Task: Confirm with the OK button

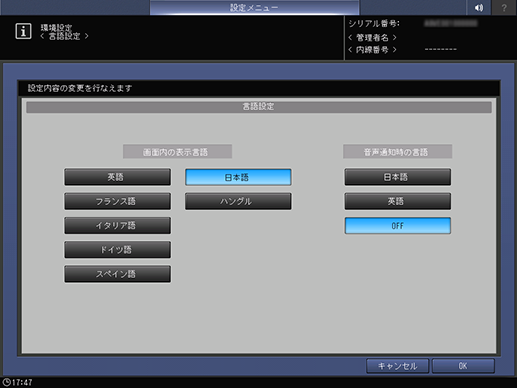Action: tap(463, 366)
